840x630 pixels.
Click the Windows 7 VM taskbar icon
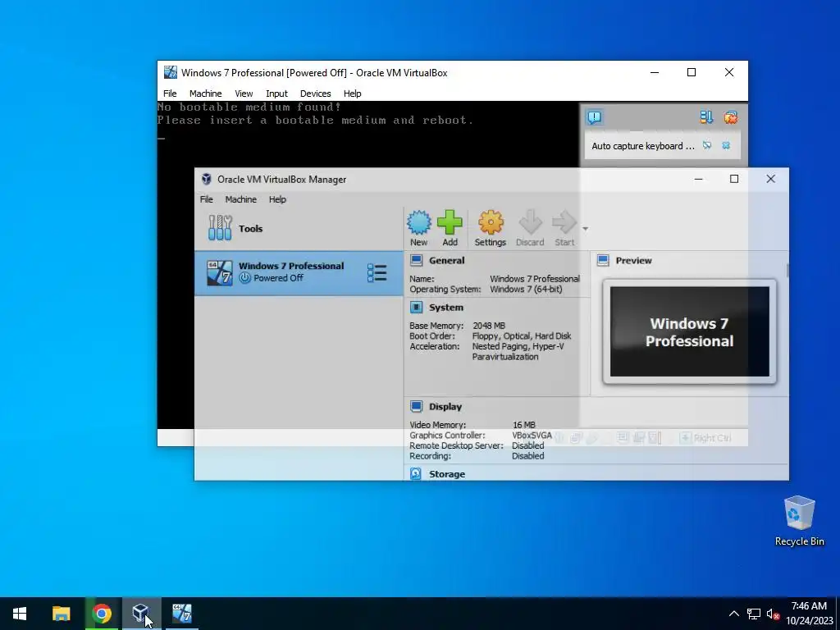click(x=181, y=614)
